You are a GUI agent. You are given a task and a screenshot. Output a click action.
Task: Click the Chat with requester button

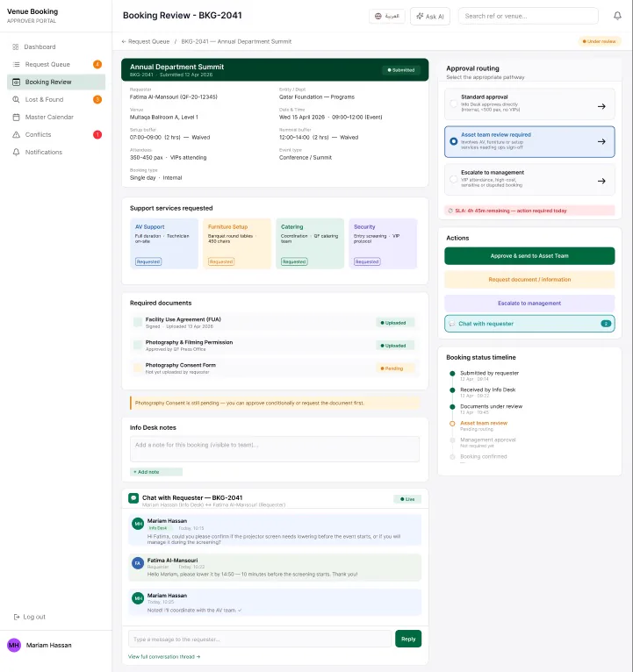pos(529,324)
